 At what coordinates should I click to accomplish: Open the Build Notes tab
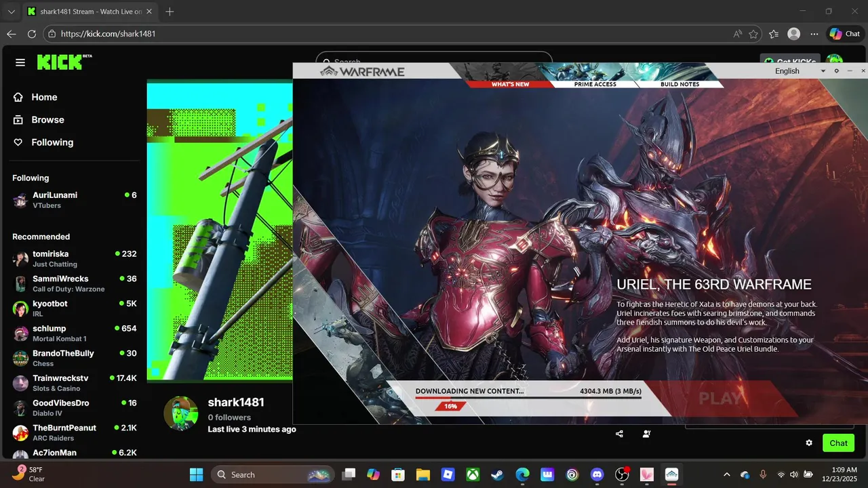coord(679,84)
